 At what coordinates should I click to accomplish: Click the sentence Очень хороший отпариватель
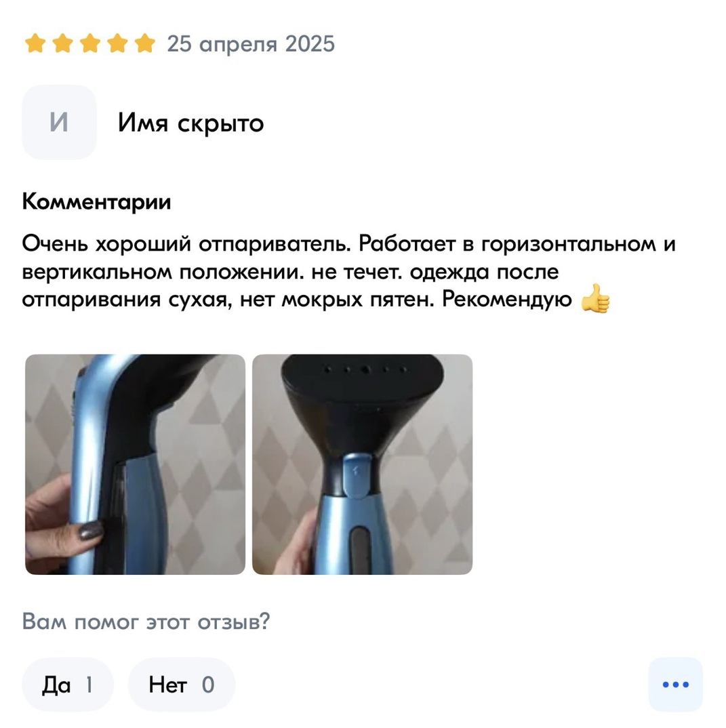pos(186,244)
